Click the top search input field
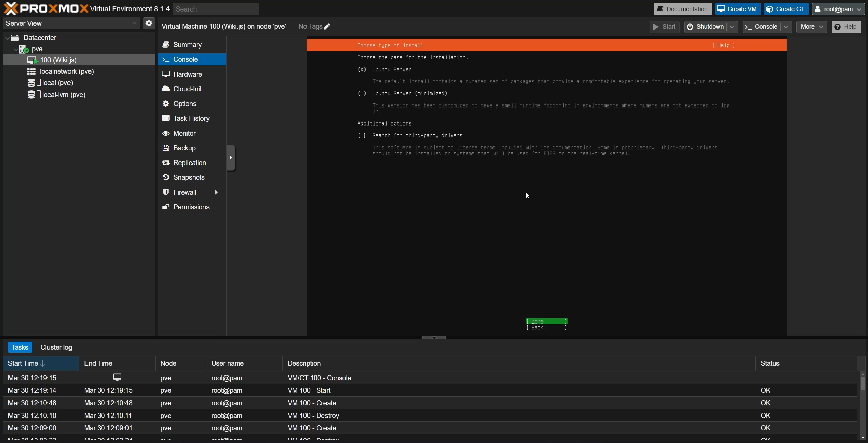868x443 pixels. (x=216, y=9)
